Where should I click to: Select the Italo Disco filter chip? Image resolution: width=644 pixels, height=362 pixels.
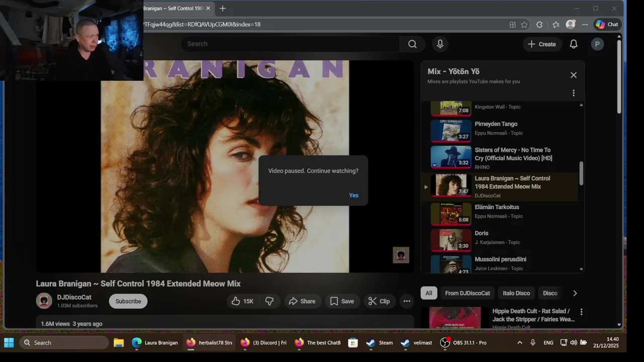(x=516, y=293)
